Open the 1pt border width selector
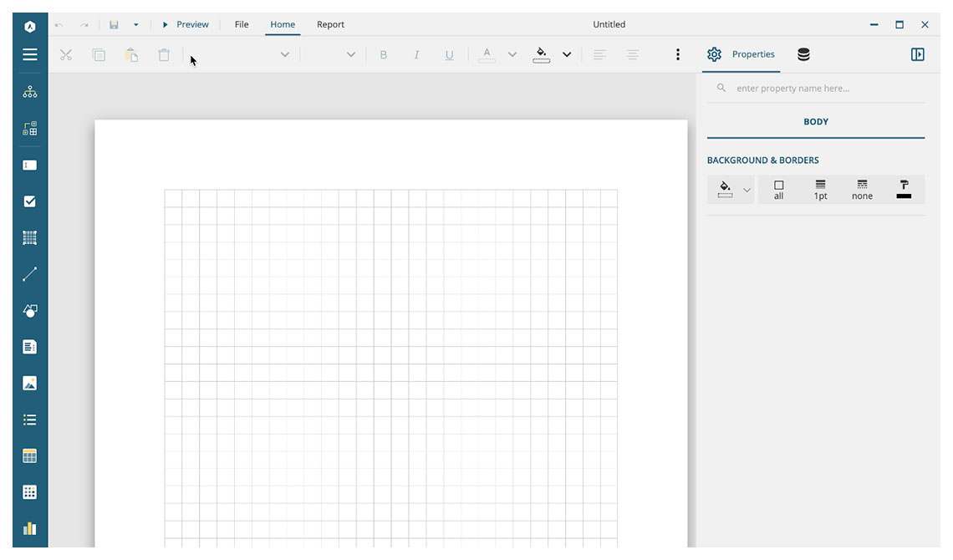The width and height of the screenshot is (953, 560). point(821,190)
